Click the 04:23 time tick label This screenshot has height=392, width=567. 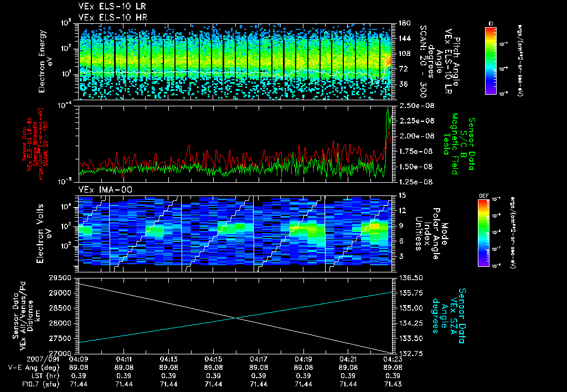tap(393, 359)
